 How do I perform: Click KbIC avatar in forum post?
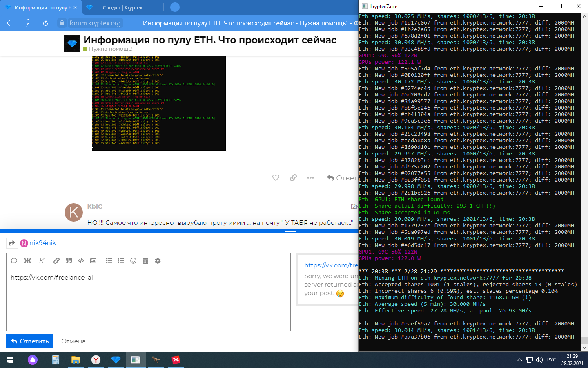coord(74,212)
